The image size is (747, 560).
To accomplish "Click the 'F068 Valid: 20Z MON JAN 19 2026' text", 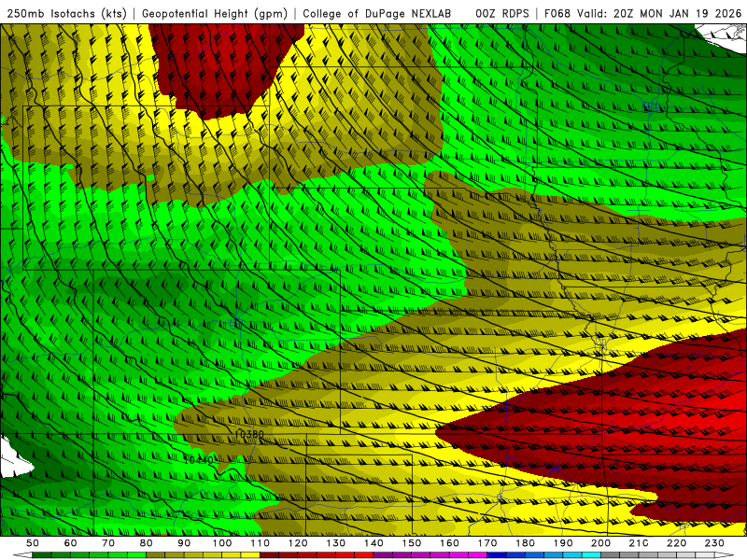I will [642, 13].
